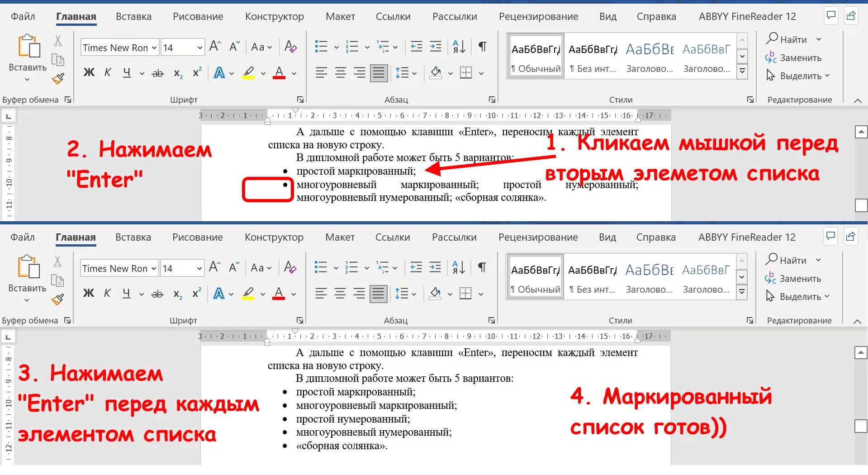
Task: Toggle underline Ч in upper ribbon
Action: point(127,72)
